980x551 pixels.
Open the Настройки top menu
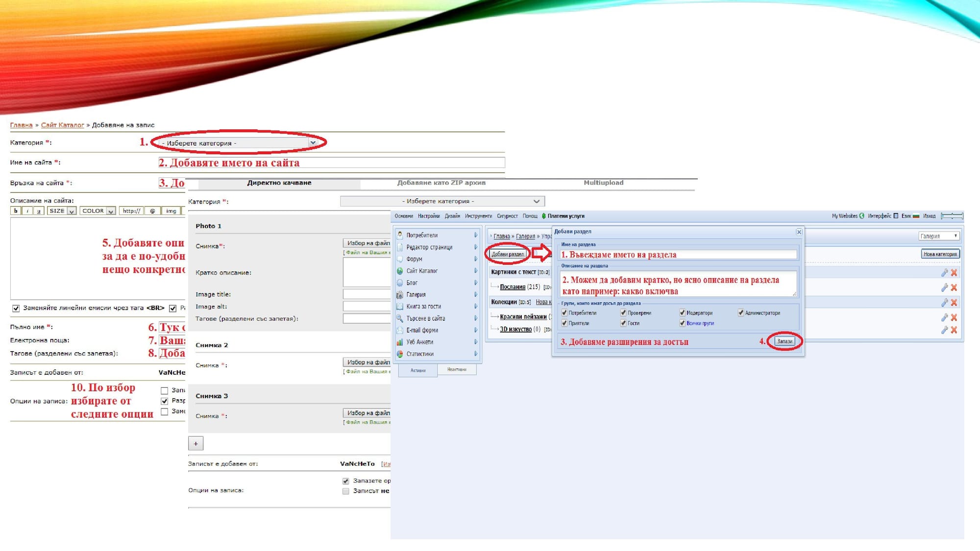tap(429, 216)
